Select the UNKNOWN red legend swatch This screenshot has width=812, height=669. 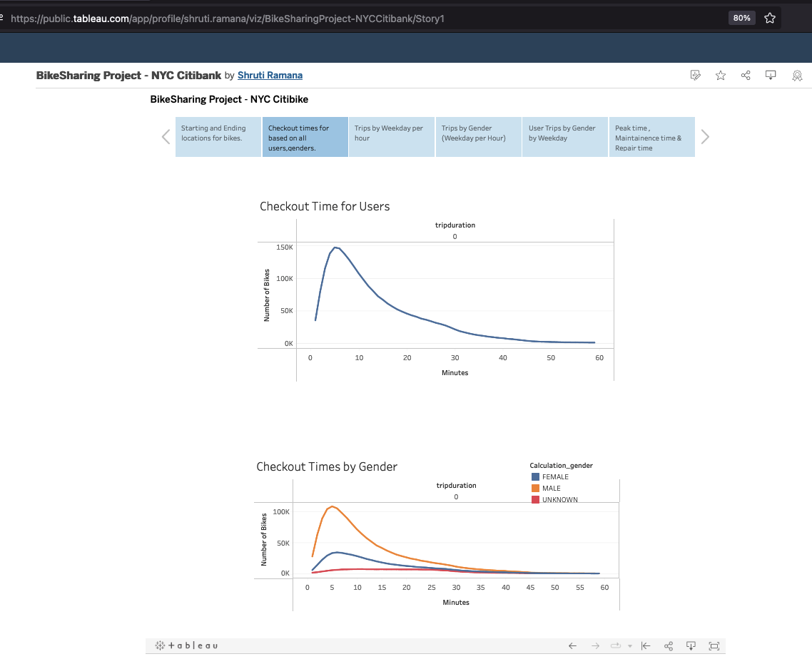click(x=535, y=499)
